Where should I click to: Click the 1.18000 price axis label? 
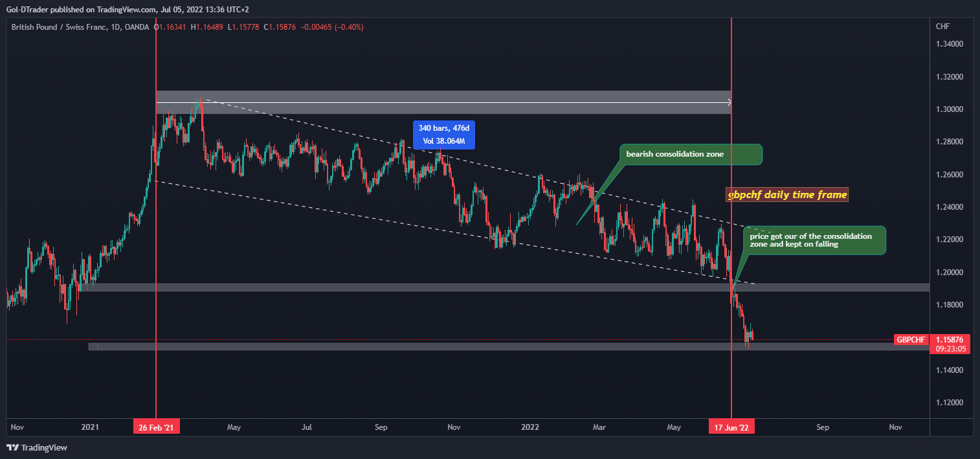951,305
